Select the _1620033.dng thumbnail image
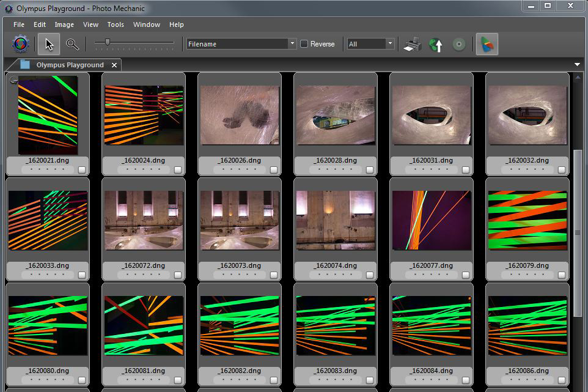Screen dimensions: 588x392 pyautogui.click(x=48, y=220)
